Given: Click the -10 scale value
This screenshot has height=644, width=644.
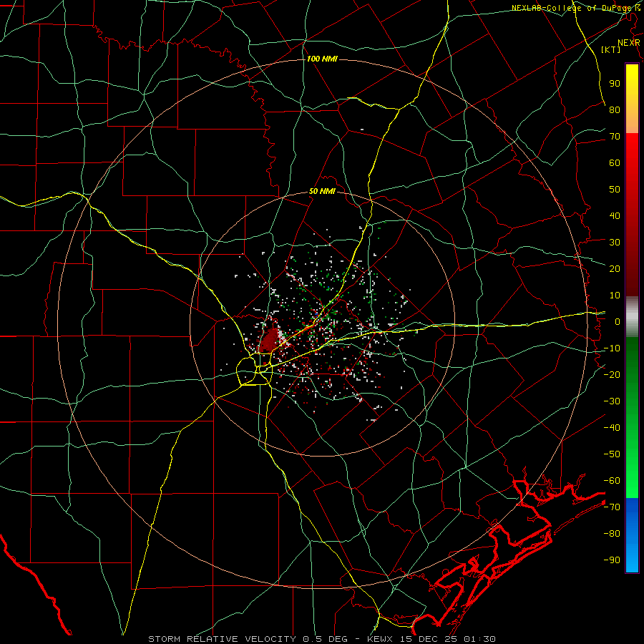Looking at the screenshot, I should (612, 348).
